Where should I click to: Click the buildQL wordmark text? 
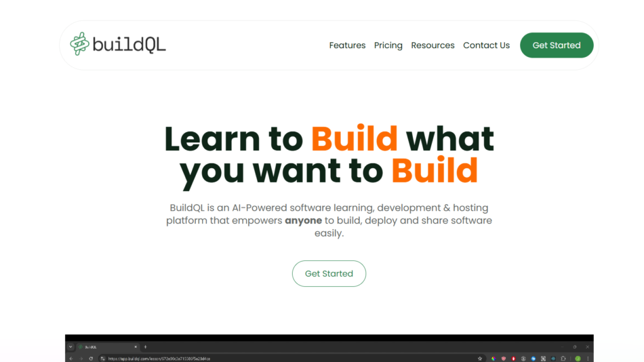point(129,44)
